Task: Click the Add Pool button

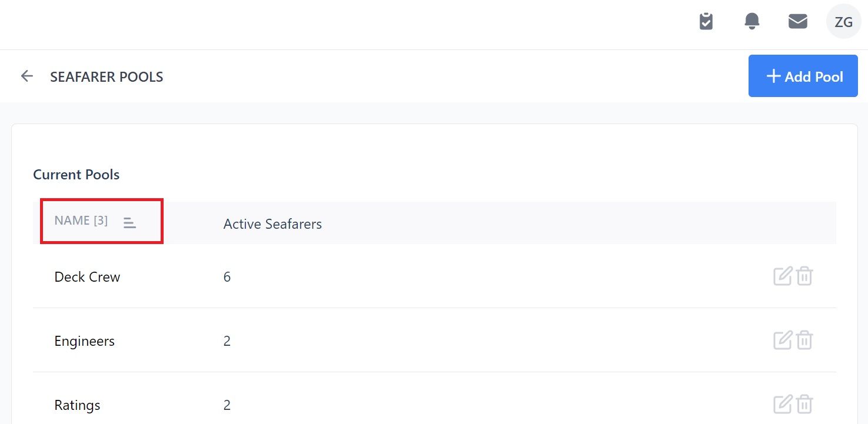Action: click(x=803, y=76)
